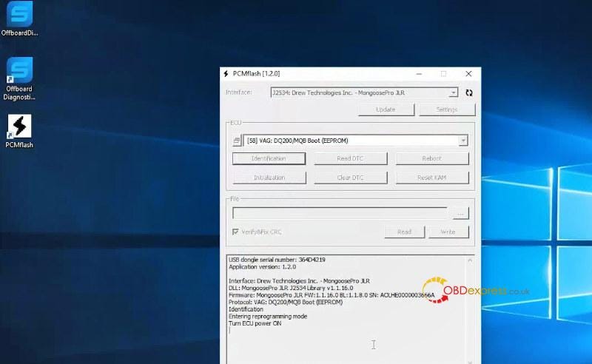The image size is (592, 364).
Task: Click the ECU list icon beside the ECU dropdown
Action: pyautogui.click(x=237, y=141)
